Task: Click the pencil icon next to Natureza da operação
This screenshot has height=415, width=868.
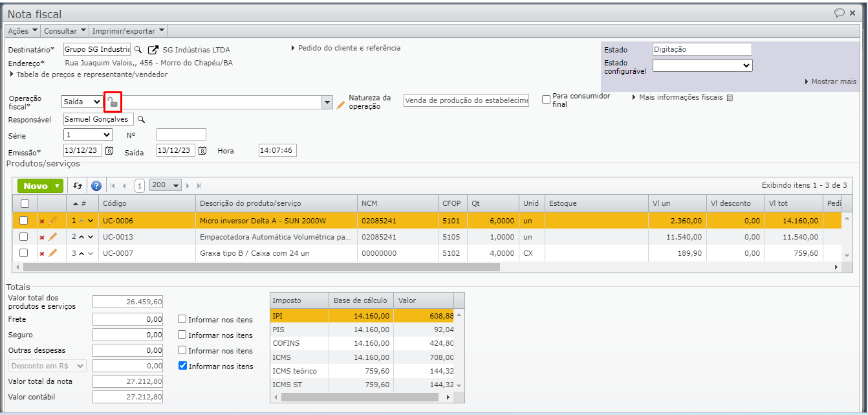Action: coord(341,104)
